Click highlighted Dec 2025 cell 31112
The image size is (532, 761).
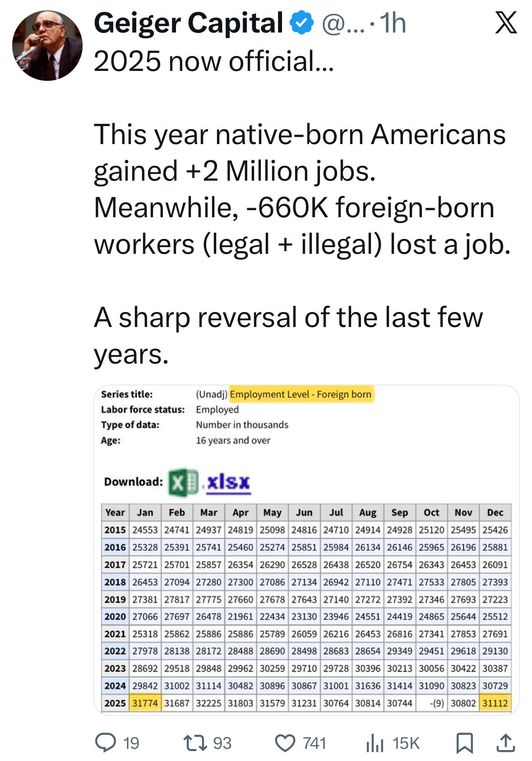tap(495, 703)
